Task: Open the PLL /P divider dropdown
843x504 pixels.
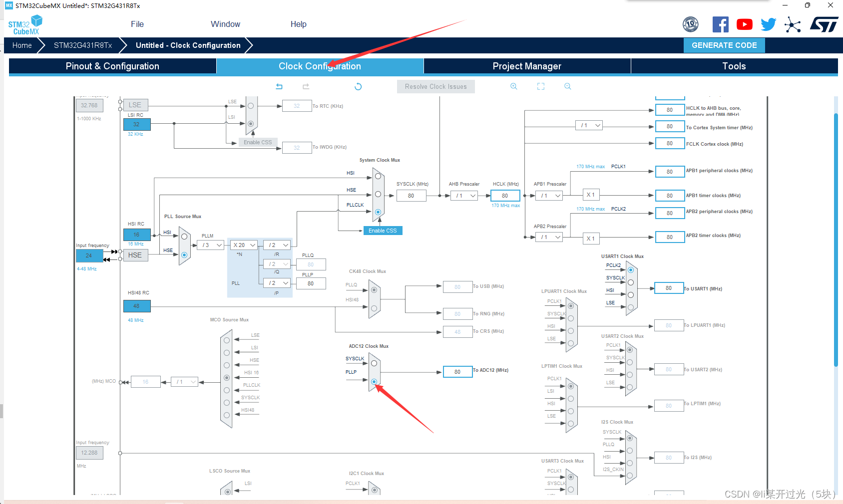Action: 277,283
